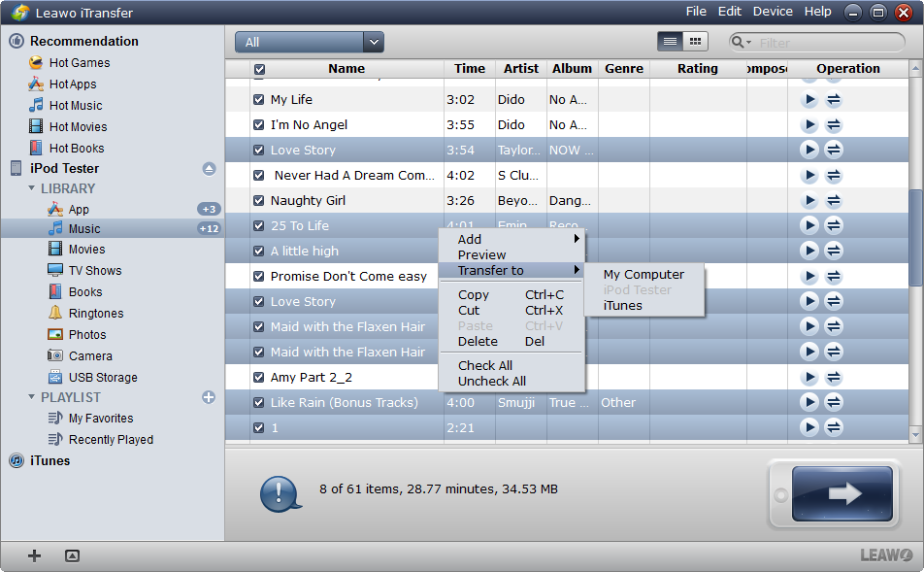Open the Hot Books section
This screenshot has height=572, width=924.
(x=76, y=148)
